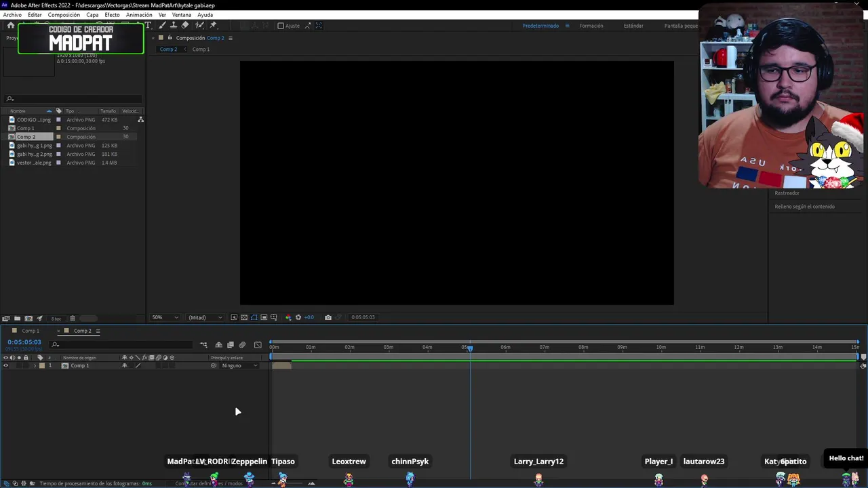
Task: Enable motion blur switch in timeline
Action: click(242, 345)
